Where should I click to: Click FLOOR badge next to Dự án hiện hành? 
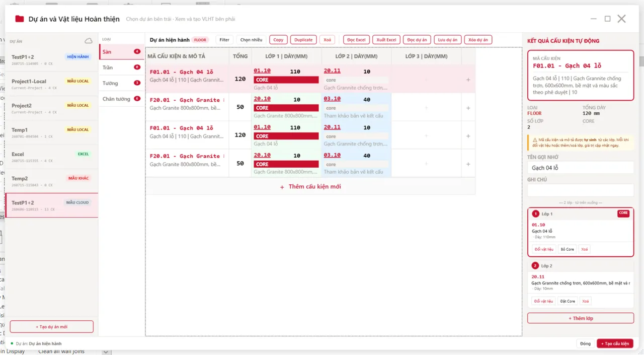(200, 40)
